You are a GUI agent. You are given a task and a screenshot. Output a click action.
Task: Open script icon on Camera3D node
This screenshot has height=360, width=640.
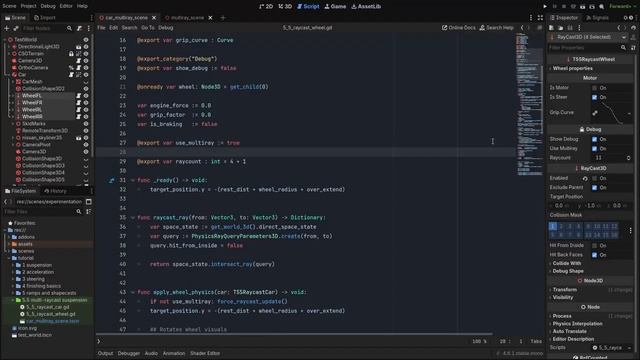coord(79,60)
